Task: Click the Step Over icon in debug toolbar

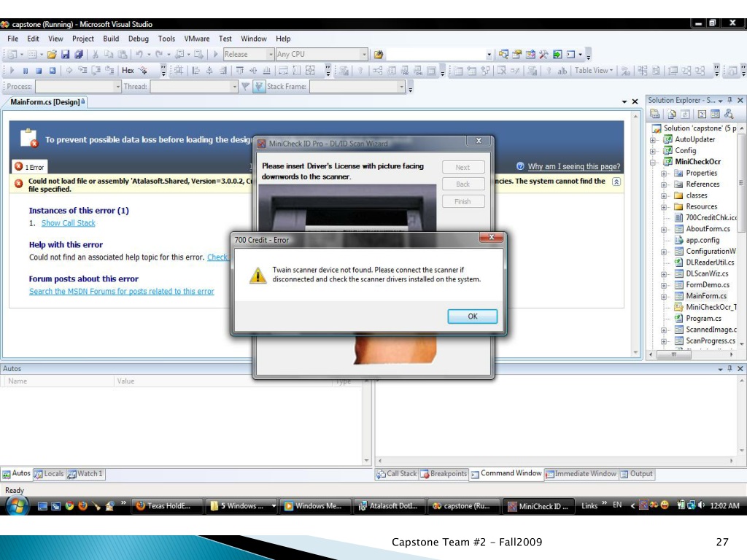Action: (96, 71)
